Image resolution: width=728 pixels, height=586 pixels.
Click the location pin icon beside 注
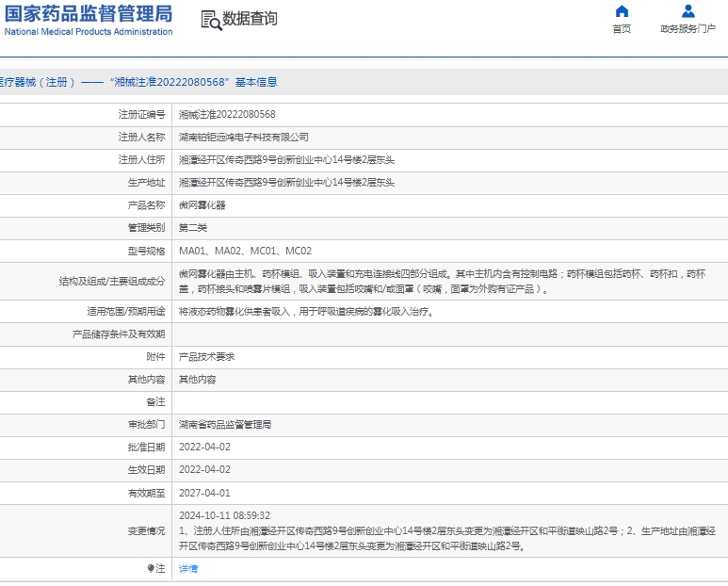click(151, 568)
